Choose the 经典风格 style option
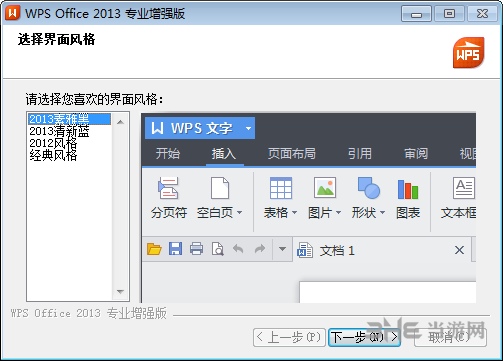 (x=53, y=155)
